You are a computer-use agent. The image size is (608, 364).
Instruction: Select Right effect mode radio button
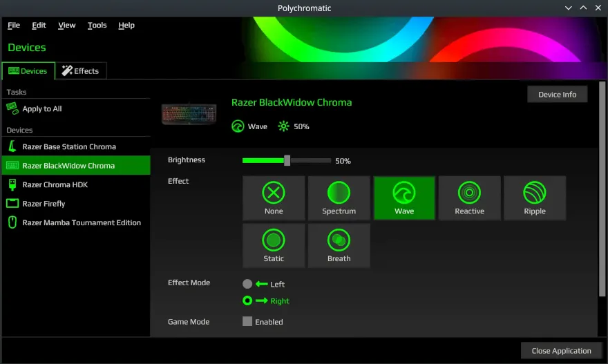click(x=247, y=301)
